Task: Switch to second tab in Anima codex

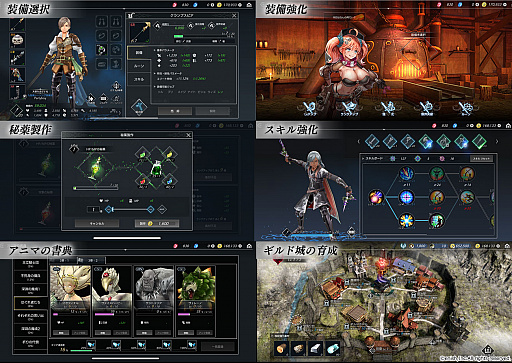Action: point(91,260)
